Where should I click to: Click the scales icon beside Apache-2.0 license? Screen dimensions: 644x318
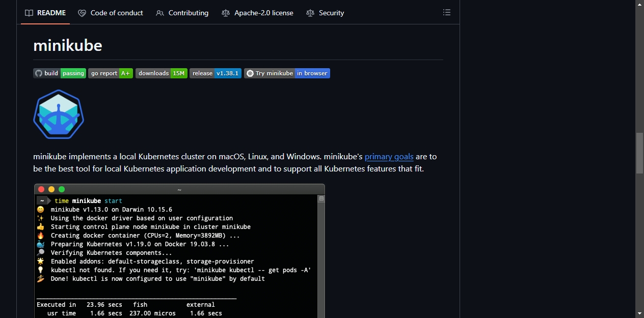226,13
